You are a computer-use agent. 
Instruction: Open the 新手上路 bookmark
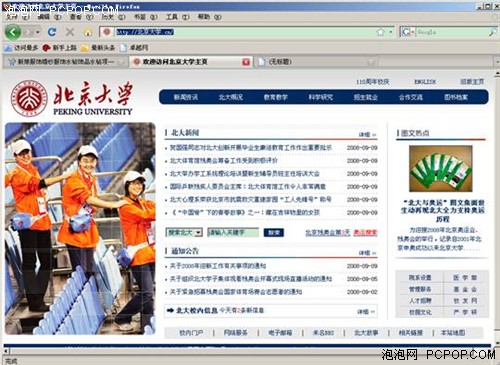pos(60,48)
